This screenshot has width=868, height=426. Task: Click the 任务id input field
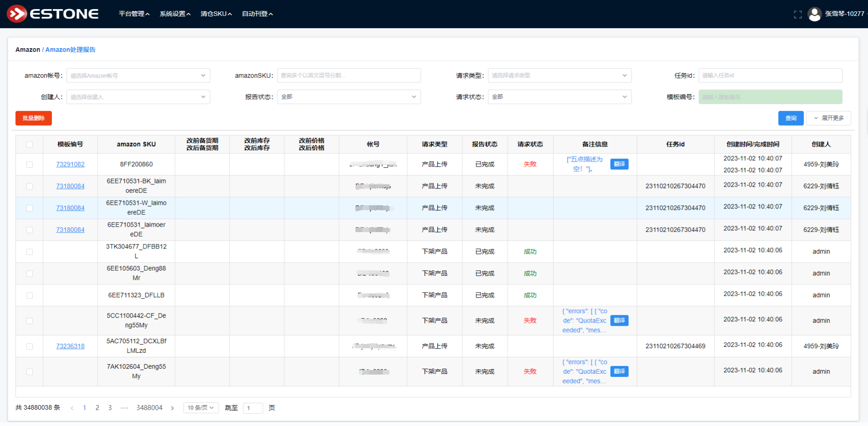pyautogui.click(x=770, y=76)
